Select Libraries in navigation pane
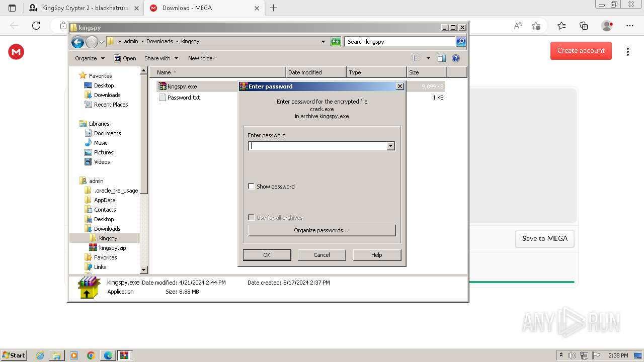 (99, 124)
